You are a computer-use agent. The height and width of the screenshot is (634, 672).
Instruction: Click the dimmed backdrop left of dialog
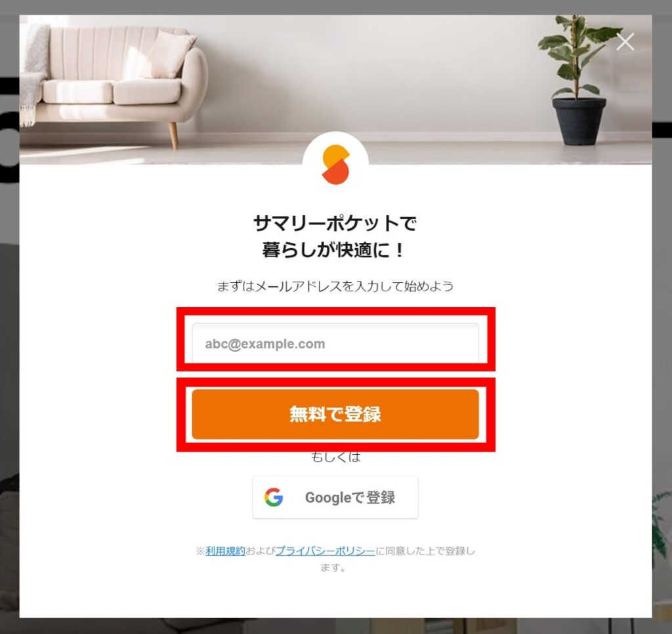coord(9,343)
